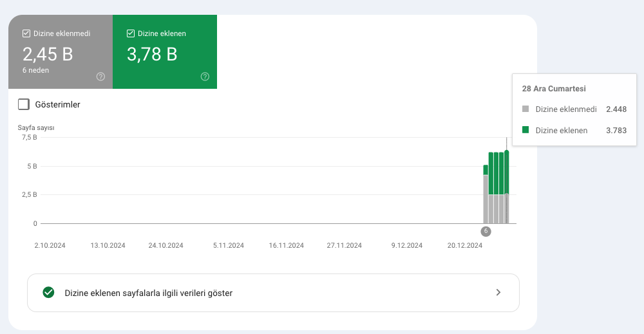644x334 pixels.
Task: Select the green Dizine eklenen 3,78 B tab
Action: 165,51
